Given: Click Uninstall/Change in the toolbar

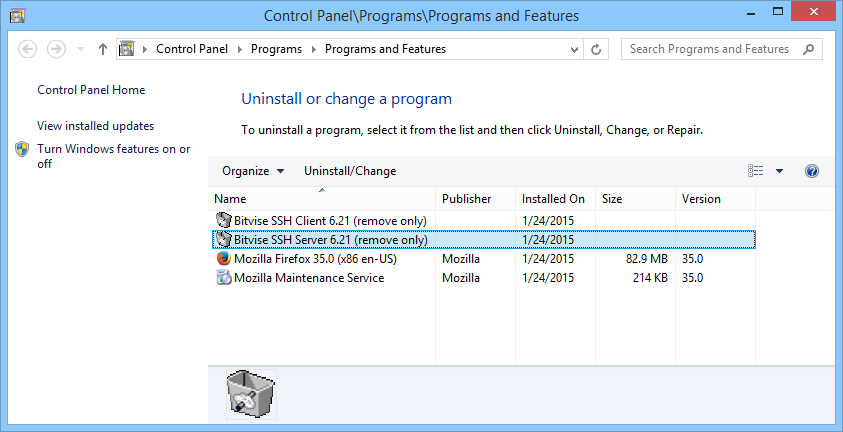Looking at the screenshot, I should point(350,171).
